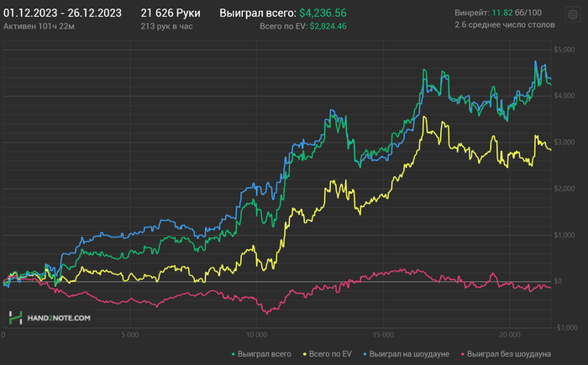
Task: Click the -$1,000 y-axis label
Action: tap(565, 327)
